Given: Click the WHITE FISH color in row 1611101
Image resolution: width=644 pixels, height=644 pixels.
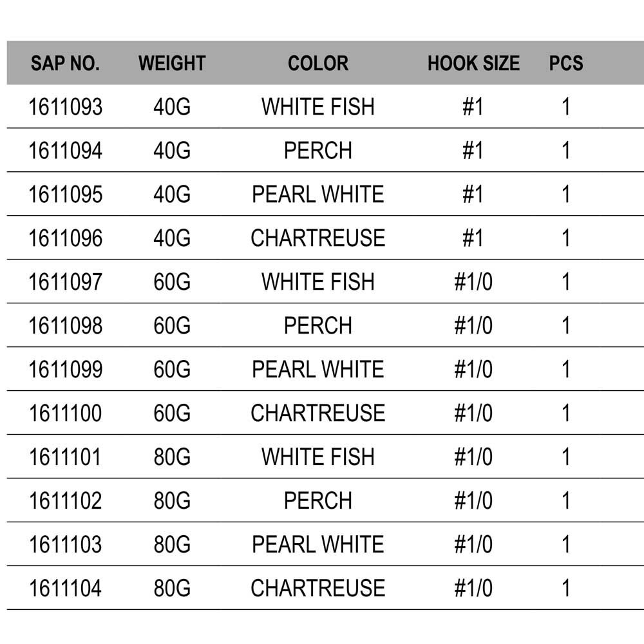Looking at the screenshot, I should coord(318,457).
